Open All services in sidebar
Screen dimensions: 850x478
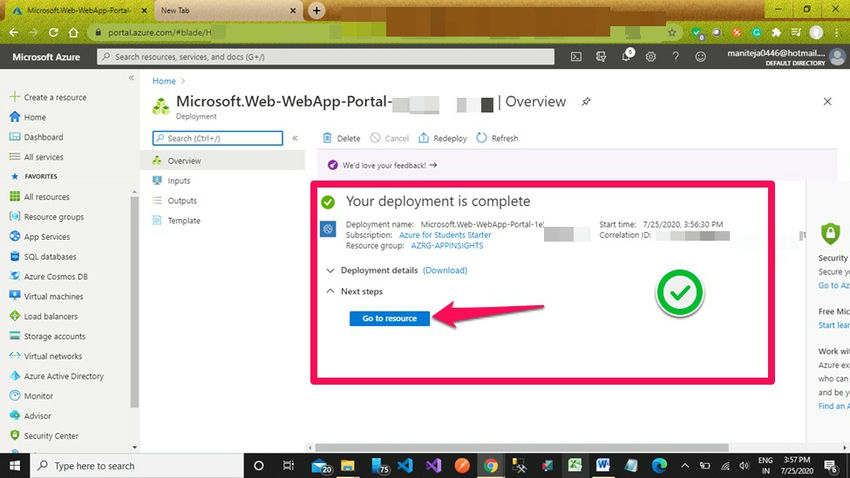coord(36,157)
